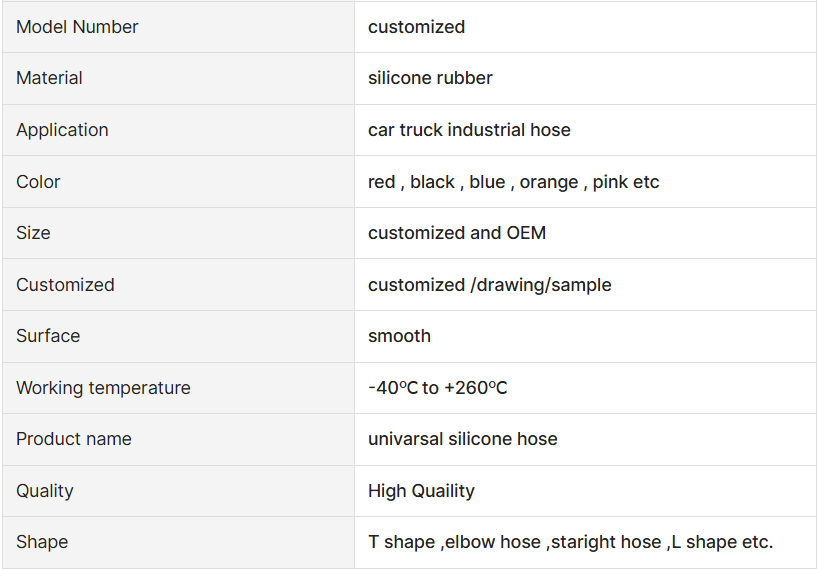
Task: Select 'car truck industrial hose' text
Action: [469, 130]
